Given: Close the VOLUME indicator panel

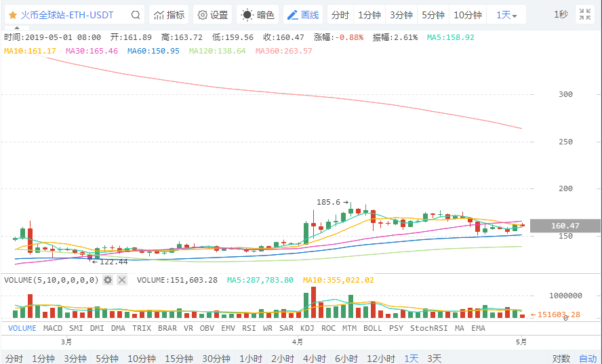Looking at the screenshot, I should pos(122,280).
